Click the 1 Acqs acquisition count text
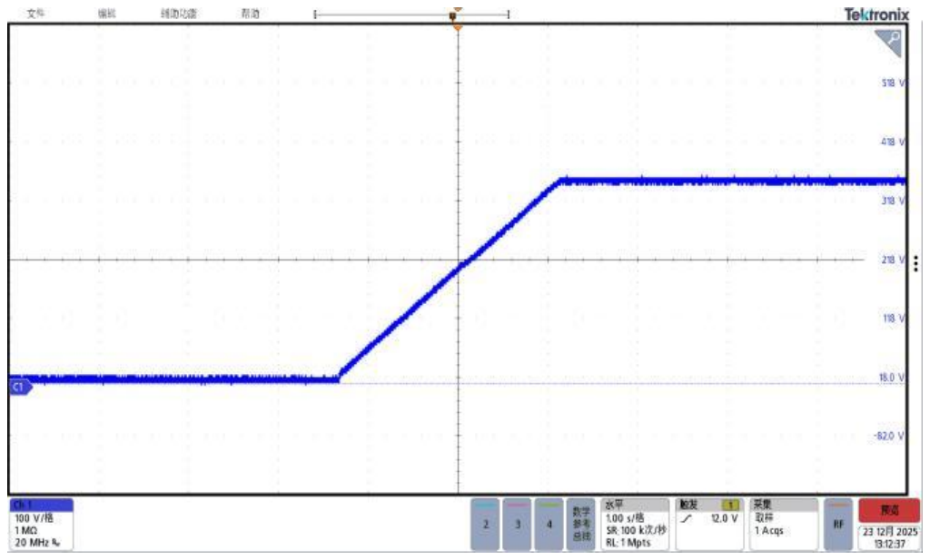Screen dimensions: 930x560 click(x=768, y=530)
